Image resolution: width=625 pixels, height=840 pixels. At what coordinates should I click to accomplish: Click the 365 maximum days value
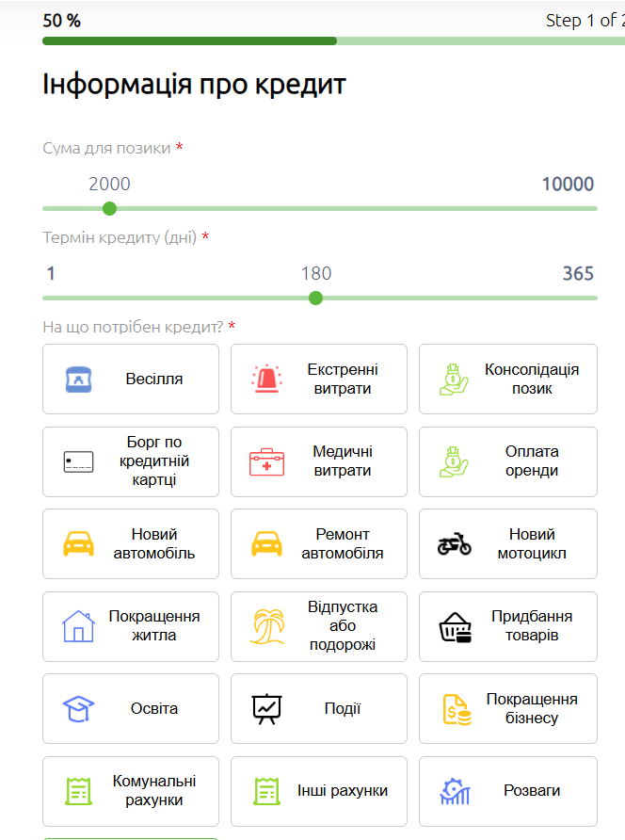tap(578, 274)
